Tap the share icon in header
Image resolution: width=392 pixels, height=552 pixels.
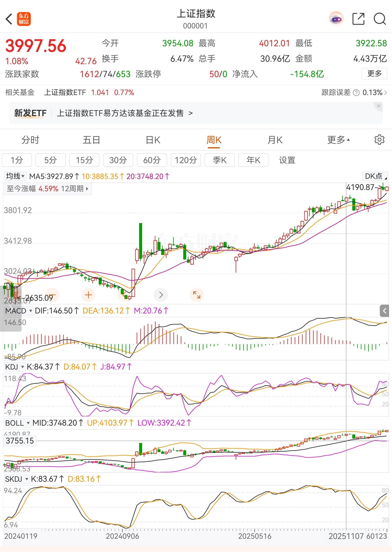[x=358, y=19]
